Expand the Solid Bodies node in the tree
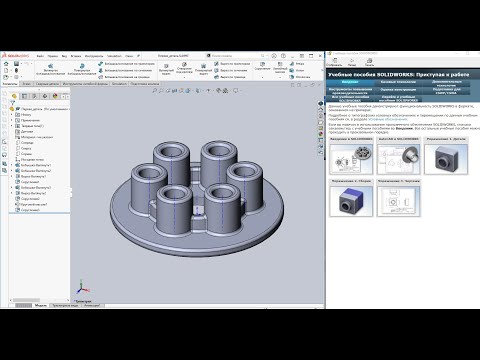The height and width of the screenshot is (360, 480). (12, 126)
